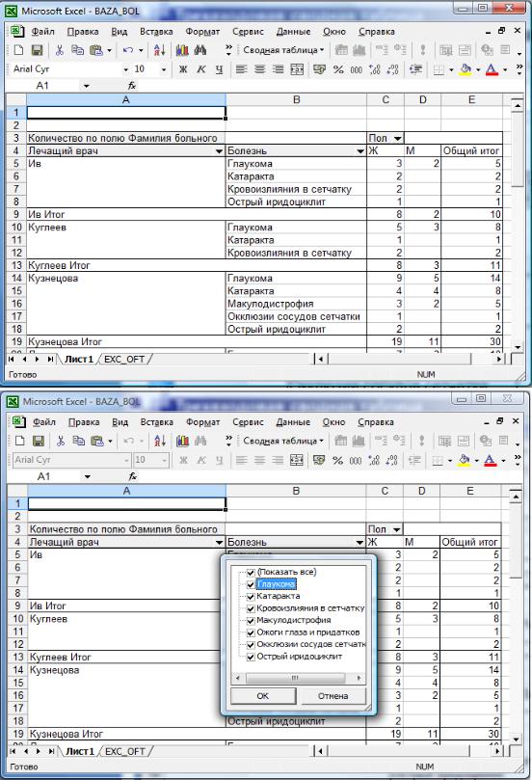Toggle the Макулодистрофия checkbox

click(x=251, y=620)
